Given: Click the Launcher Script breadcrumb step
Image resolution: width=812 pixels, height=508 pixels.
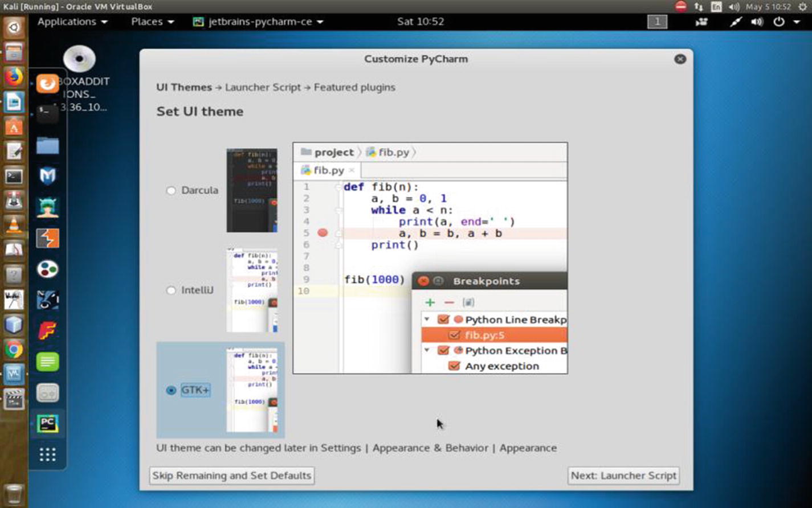Looking at the screenshot, I should point(263,87).
